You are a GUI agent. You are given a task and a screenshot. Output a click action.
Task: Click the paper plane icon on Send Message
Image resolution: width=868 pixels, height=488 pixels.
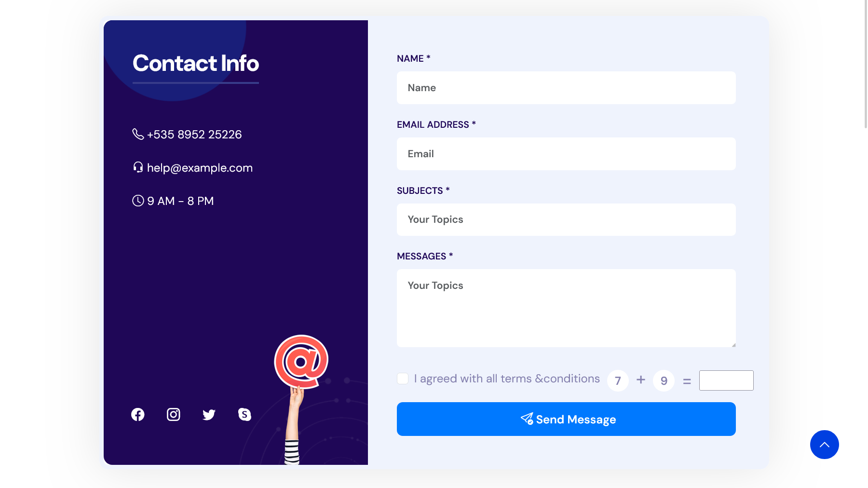point(527,419)
